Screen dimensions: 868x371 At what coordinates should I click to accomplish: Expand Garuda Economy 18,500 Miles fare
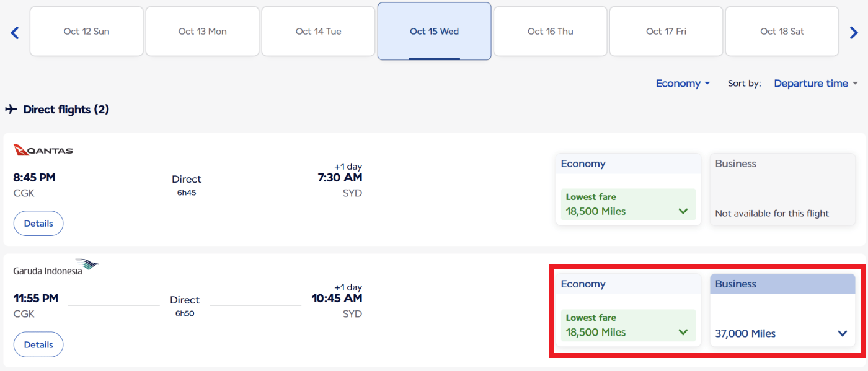[628, 326]
